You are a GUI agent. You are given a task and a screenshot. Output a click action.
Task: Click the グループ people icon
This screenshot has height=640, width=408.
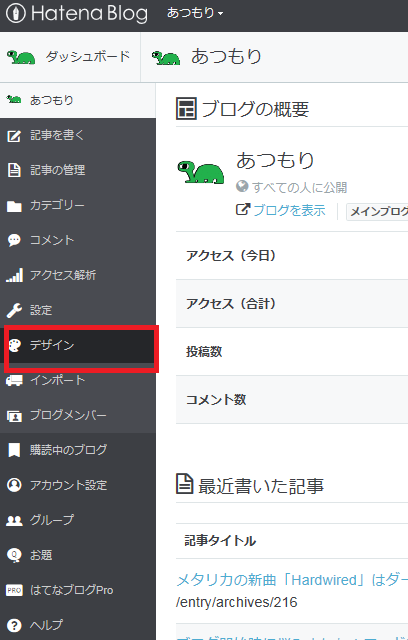tap(14, 521)
